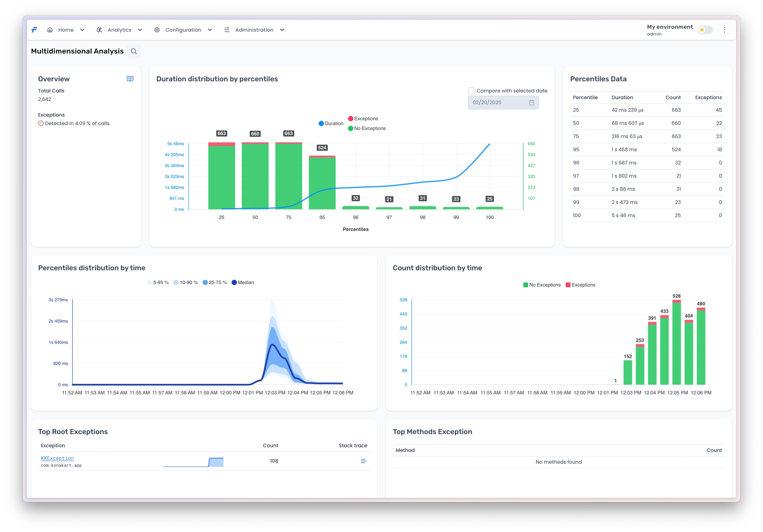Screen dimensions: 763x532
Task: Open the KKException stack trace icon
Action: [363, 461]
